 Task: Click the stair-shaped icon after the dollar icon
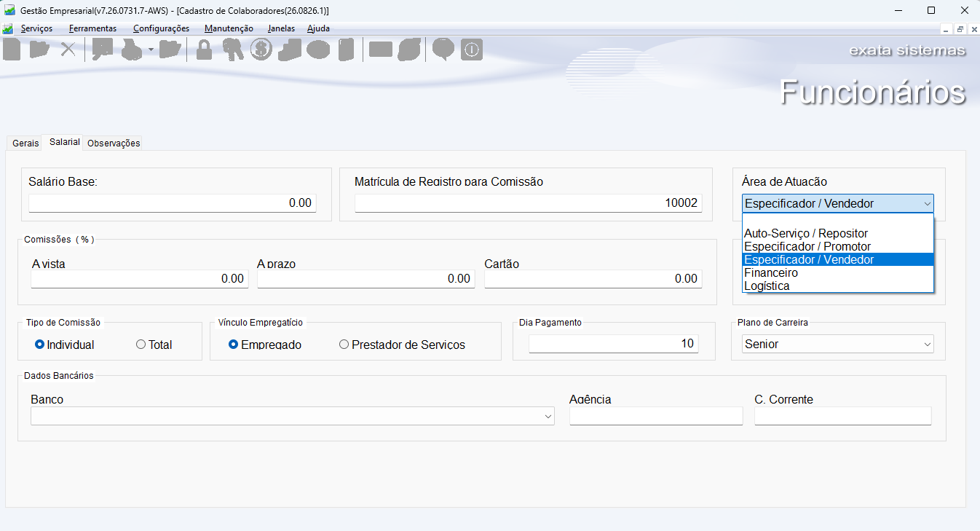(x=290, y=50)
